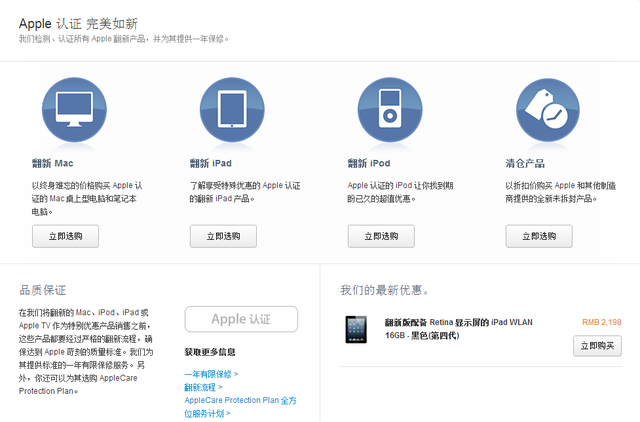This screenshot has height=422, width=640.
Task: Open the 翻新版配备 Retina 显示屏的 iPad title
Action: click(x=458, y=329)
